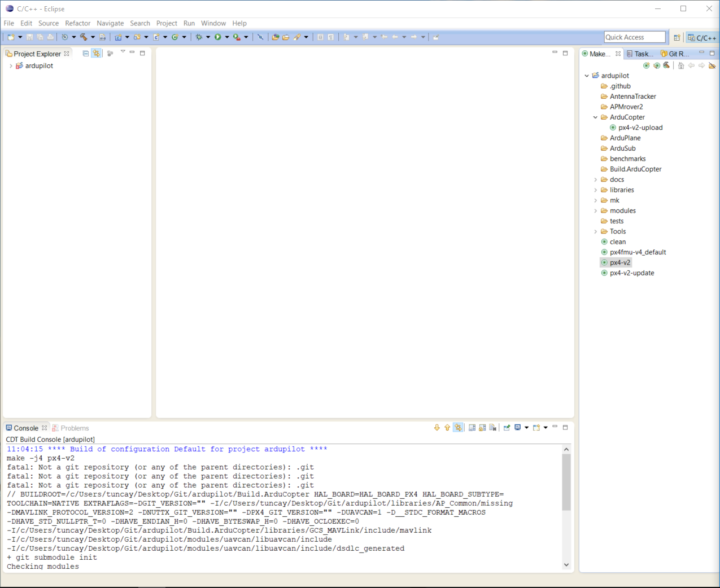Toggle Show Error Context in Console toolbar
The width and height of the screenshot is (720, 588).
click(x=458, y=428)
